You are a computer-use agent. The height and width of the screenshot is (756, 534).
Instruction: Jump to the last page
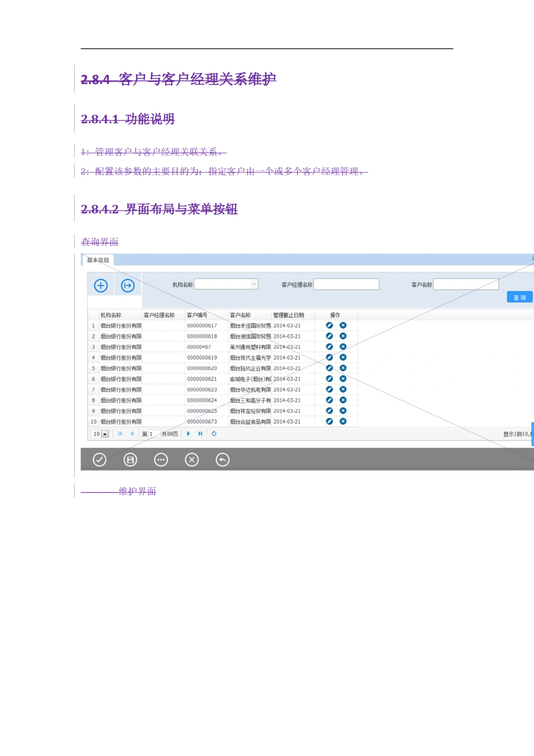pyautogui.click(x=201, y=434)
